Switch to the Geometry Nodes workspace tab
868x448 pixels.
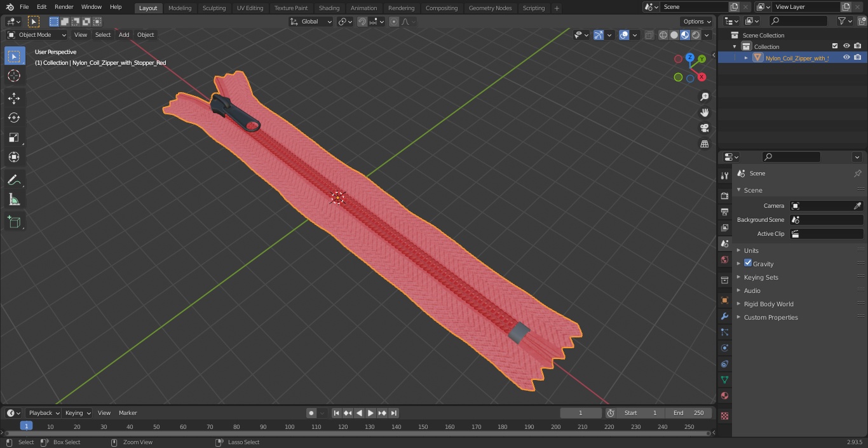(x=490, y=8)
